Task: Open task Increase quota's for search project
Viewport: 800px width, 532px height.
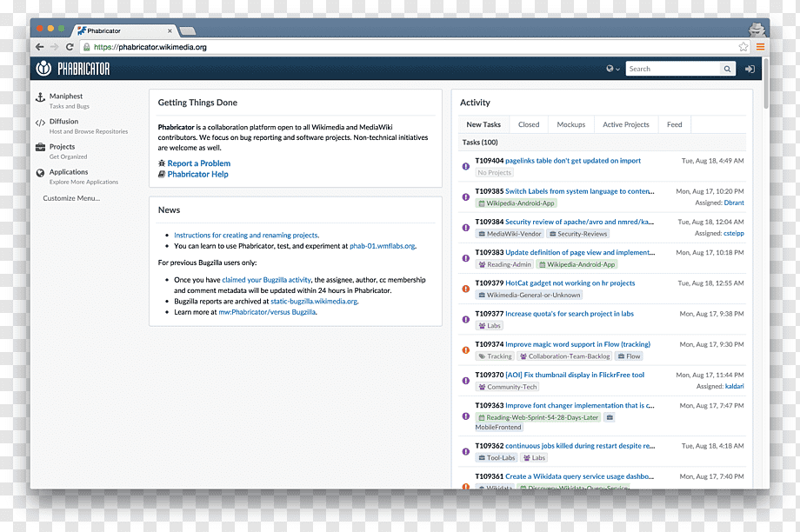Action: click(570, 314)
